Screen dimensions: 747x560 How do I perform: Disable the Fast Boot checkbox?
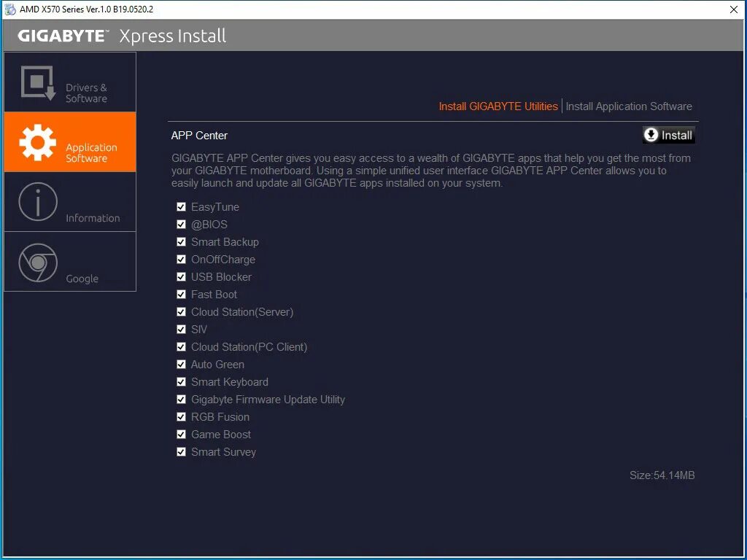click(x=181, y=295)
